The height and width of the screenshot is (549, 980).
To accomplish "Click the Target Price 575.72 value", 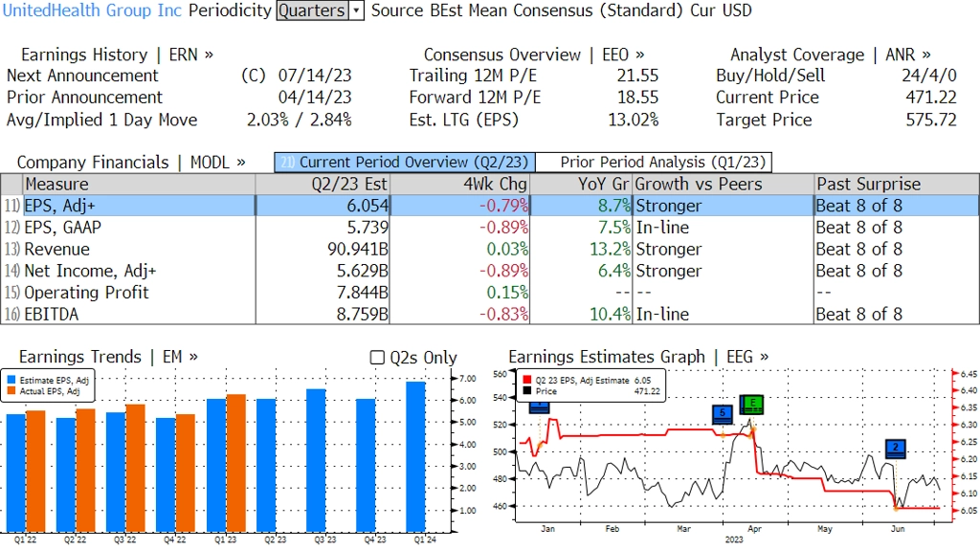I will (x=931, y=120).
